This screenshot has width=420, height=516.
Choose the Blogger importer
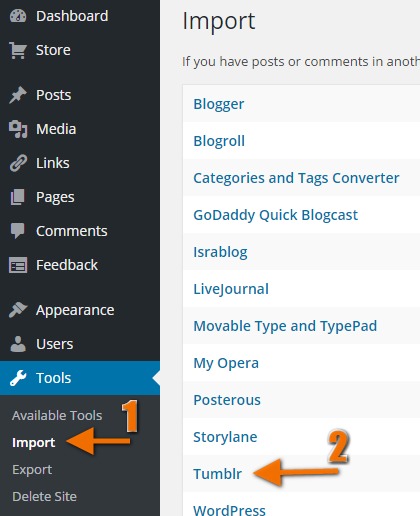tap(219, 104)
